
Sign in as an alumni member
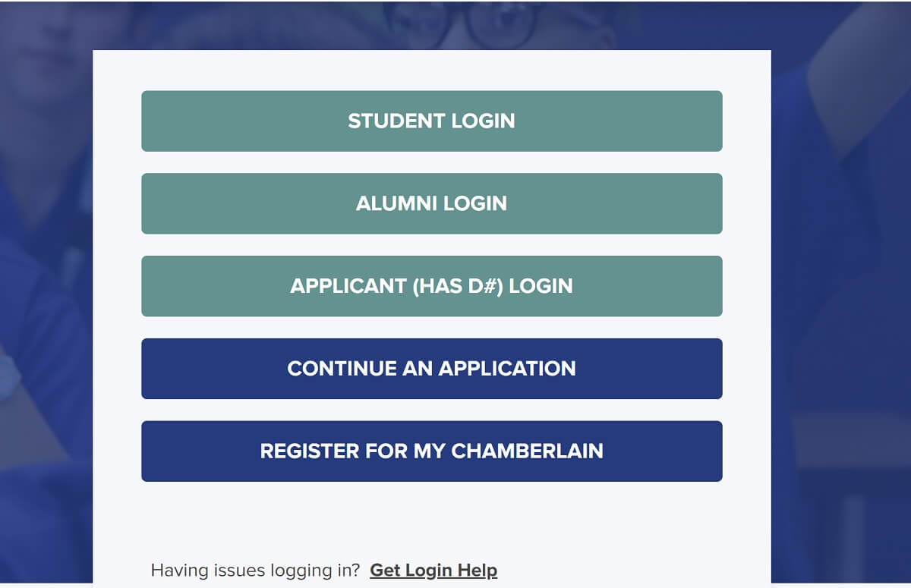tap(431, 203)
